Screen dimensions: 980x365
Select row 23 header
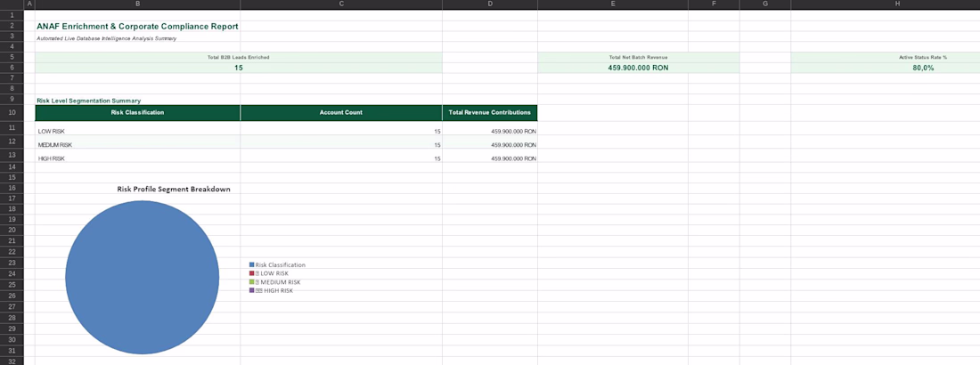12,264
